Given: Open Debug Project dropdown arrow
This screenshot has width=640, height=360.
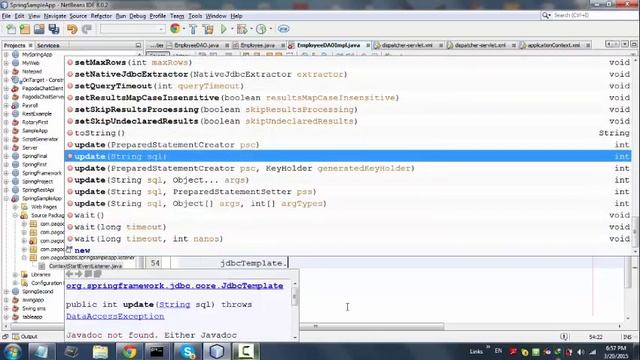Looking at the screenshot, I should click(251, 29).
